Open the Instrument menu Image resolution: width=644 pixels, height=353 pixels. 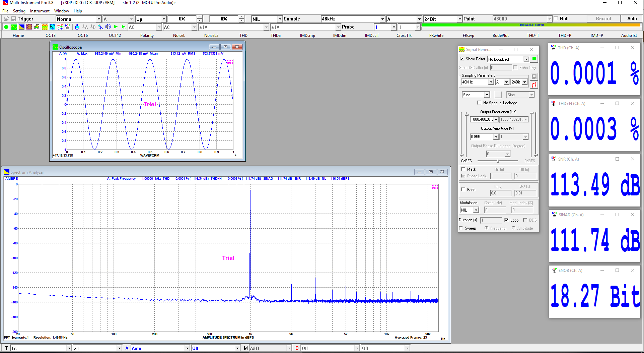click(40, 11)
